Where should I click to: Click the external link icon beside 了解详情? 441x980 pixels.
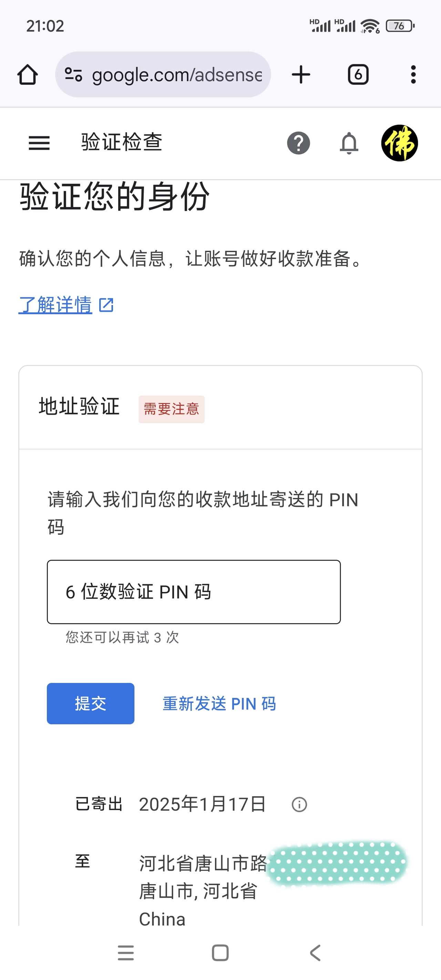point(106,305)
